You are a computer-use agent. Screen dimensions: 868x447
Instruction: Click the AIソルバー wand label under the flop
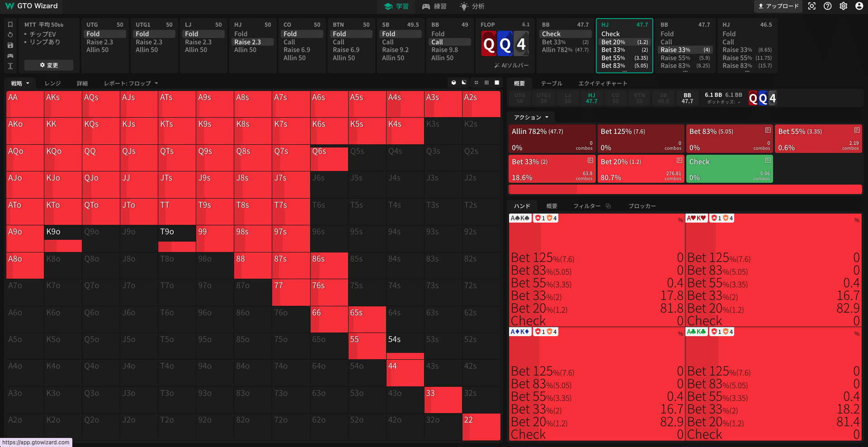tap(511, 66)
